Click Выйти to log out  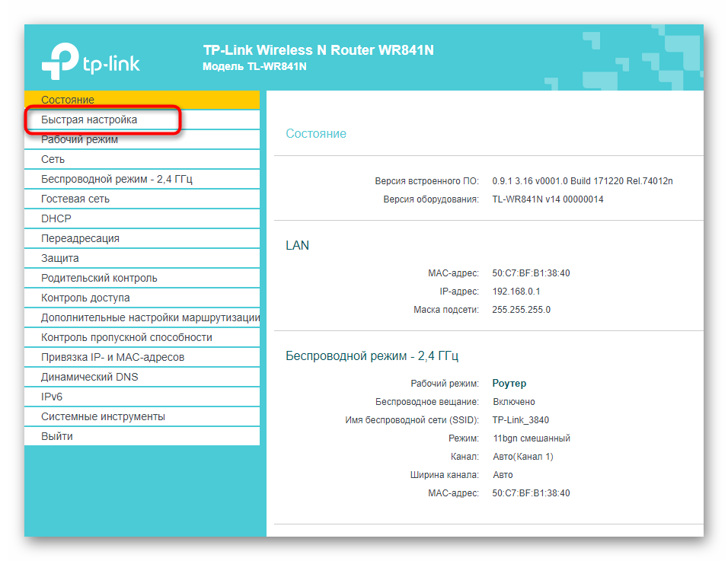pyautogui.click(x=57, y=436)
